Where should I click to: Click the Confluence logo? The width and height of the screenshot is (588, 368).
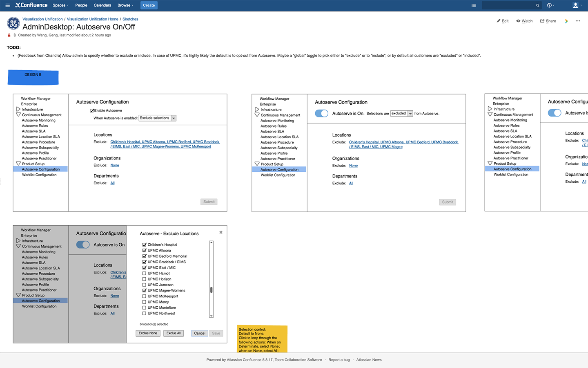31,5
